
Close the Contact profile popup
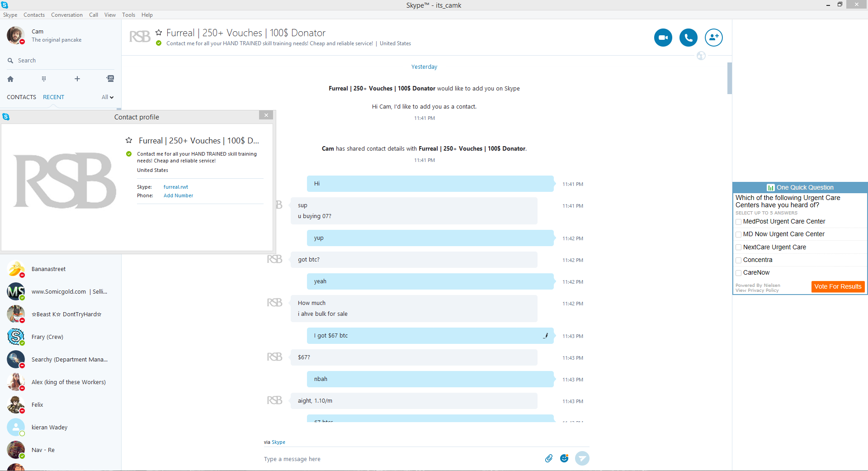pos(266,115)
